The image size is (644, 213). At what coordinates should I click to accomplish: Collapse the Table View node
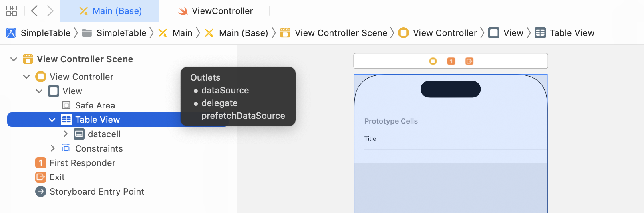coord(52,120)
